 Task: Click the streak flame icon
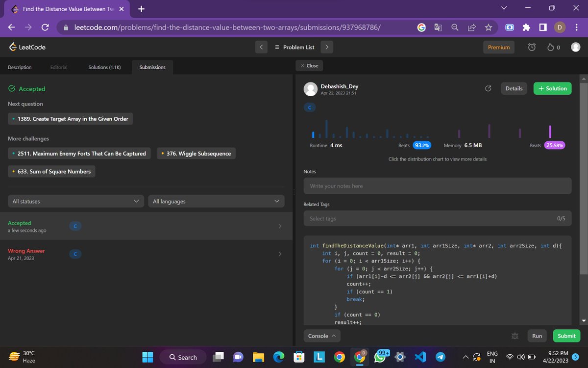pos(551,47)
